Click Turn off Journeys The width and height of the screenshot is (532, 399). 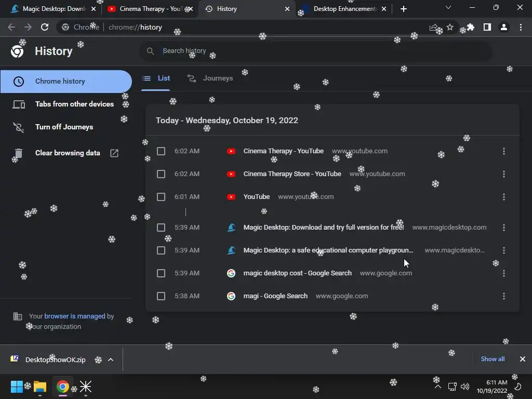(66, 127)
